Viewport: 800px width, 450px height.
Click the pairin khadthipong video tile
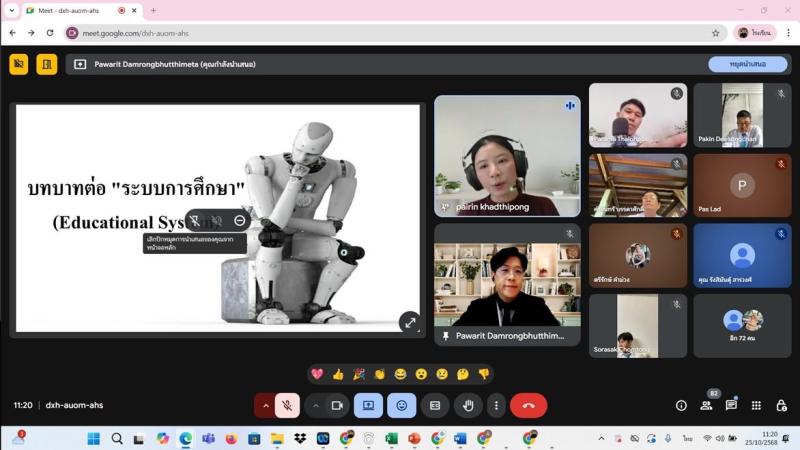click(x=507, y=156)
